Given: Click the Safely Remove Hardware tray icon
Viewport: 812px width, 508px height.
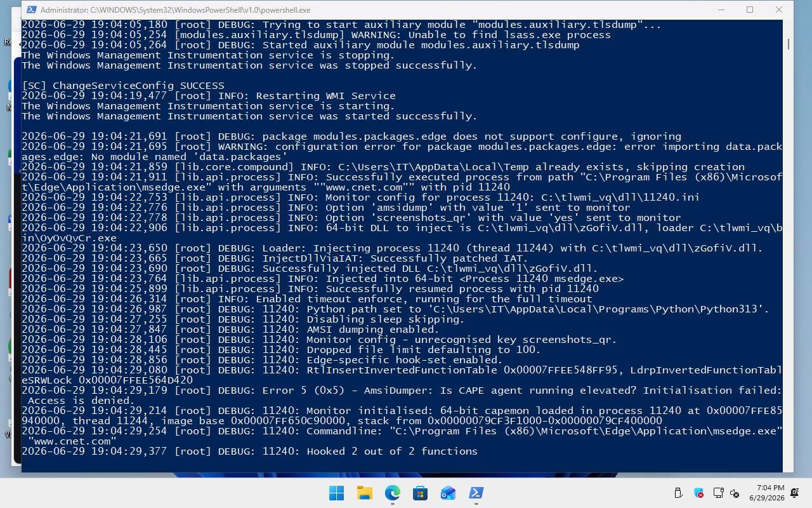Looking at the screenshot, I should [678, 493].
